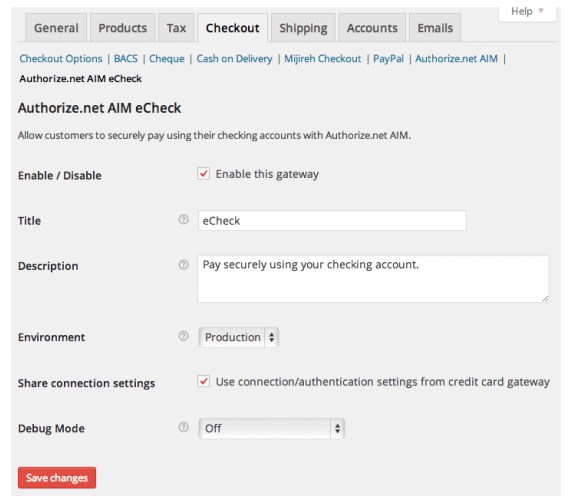Open the Cheque gateway link
This screenshot has height=503, width=571.
[167, 59]
